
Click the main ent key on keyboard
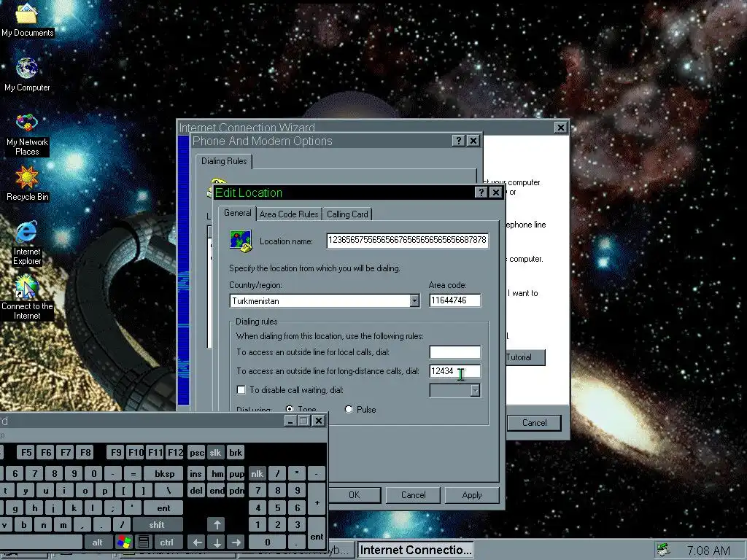[x=163, y=507]
